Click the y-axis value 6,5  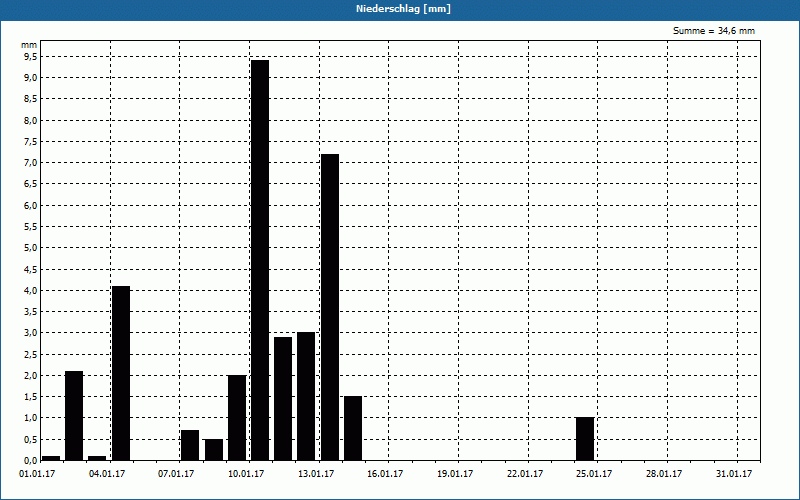pos(30,184)
